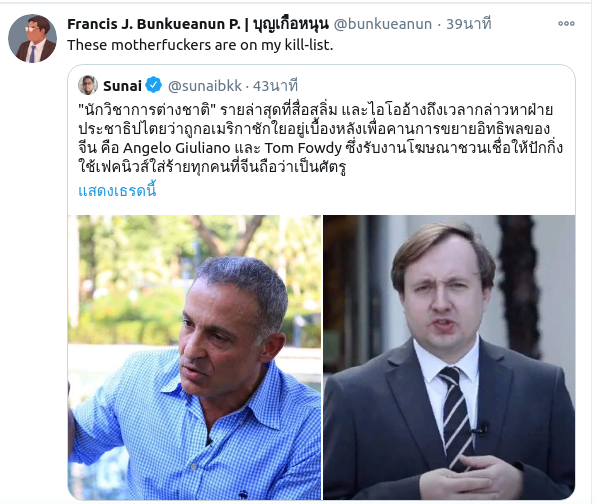The image size is (595, 504).
Task: Open the quoted tweet via its first Thai line
Action: [x=315, y=110]
